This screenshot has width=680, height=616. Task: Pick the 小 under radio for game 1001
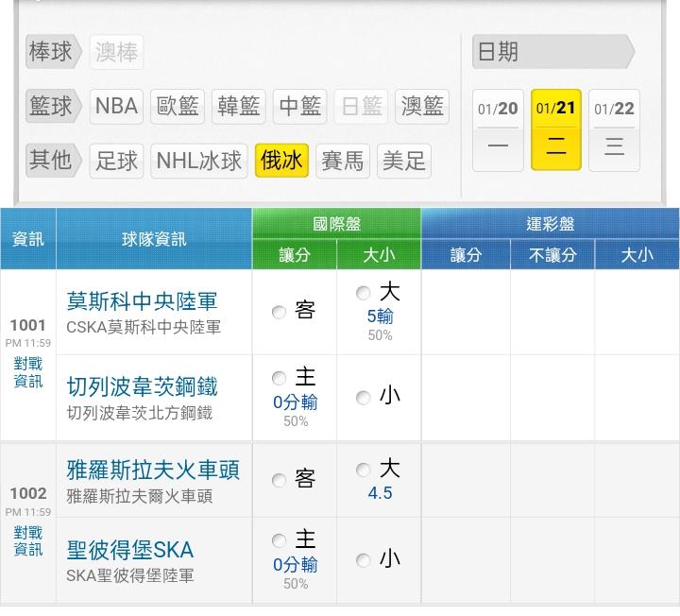click(364, 398)
